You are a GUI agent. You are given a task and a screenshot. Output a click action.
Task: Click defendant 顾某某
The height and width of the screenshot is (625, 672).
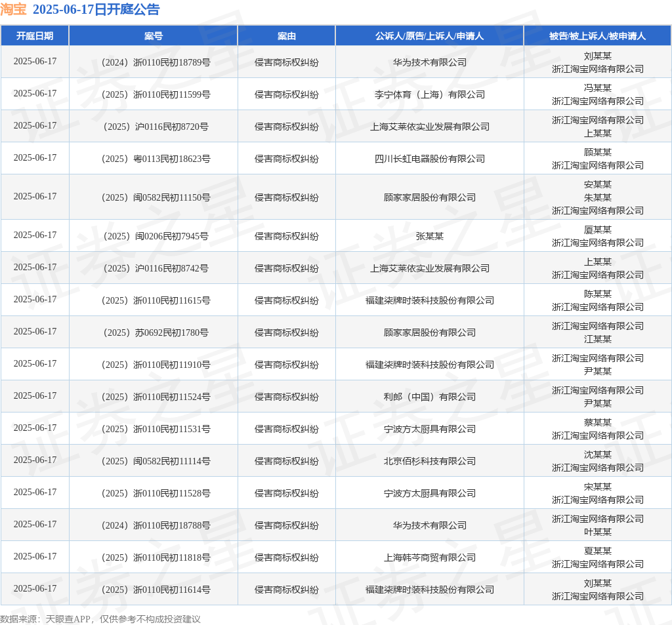(597, 153)
